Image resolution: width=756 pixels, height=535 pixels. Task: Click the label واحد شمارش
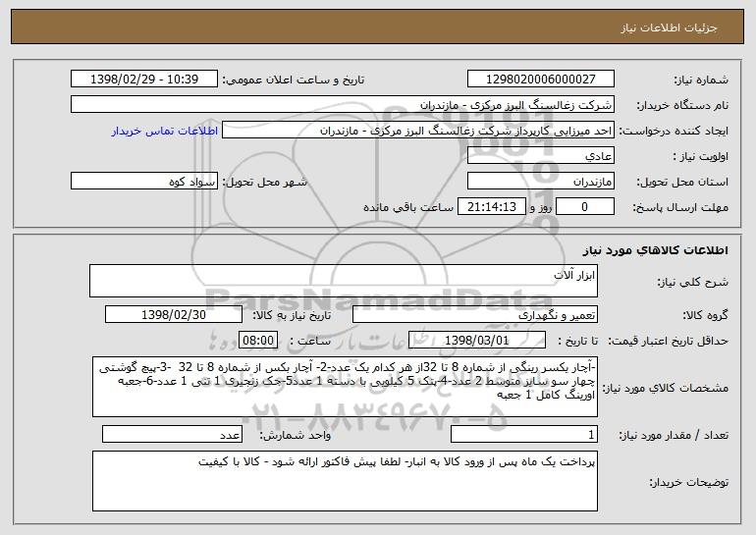tap(296, 435)
